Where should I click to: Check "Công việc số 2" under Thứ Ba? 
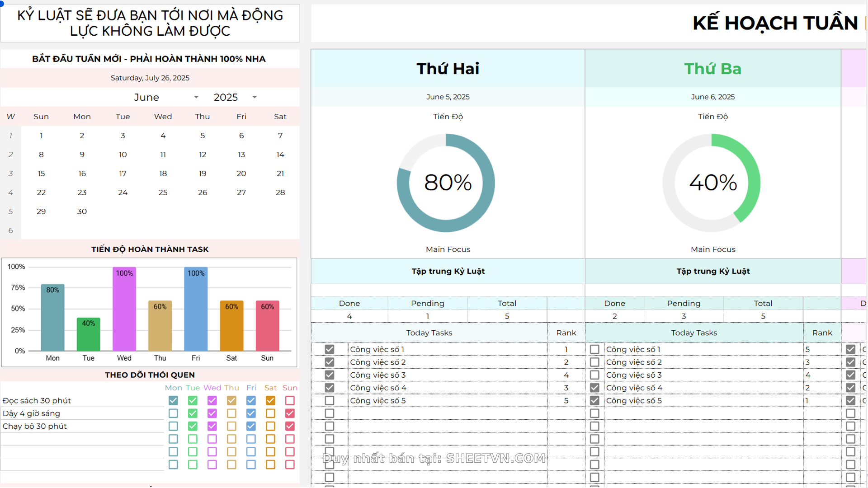(594, 362)
